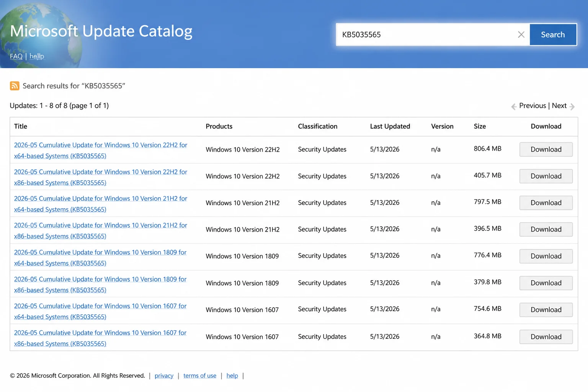Open the terms of use footer link
This screenshot has height=392, width=588.
(x=200, y=376)
